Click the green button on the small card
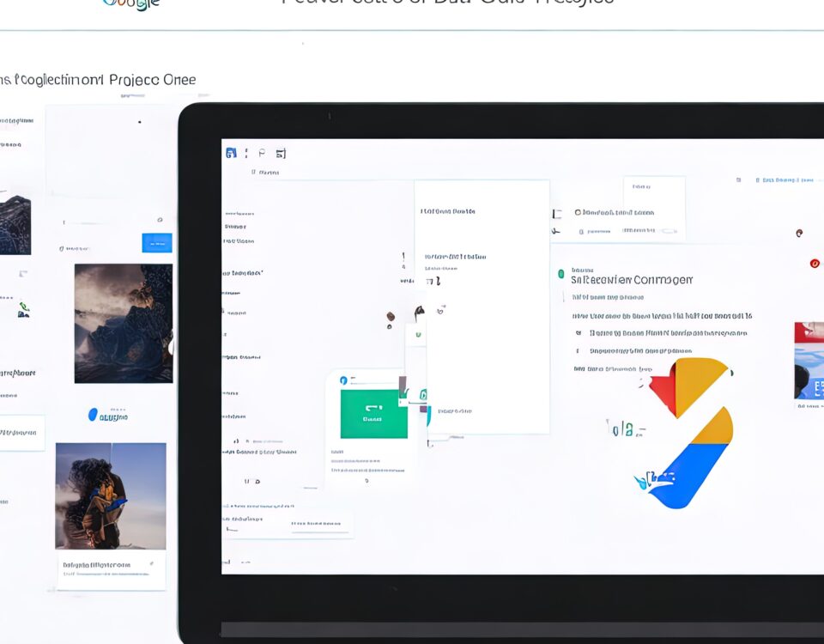Image resolution: width=824 pixels, height=644 pixels. [x=373, y=414]
